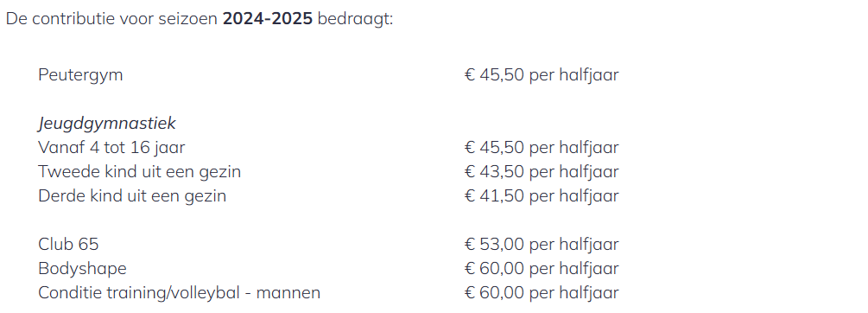Viewport: 868px width, 313px height.
Task: Click the Vanaf 4 tot 16 jaar price
Action: pyautogui.click(x=542, y=147)
